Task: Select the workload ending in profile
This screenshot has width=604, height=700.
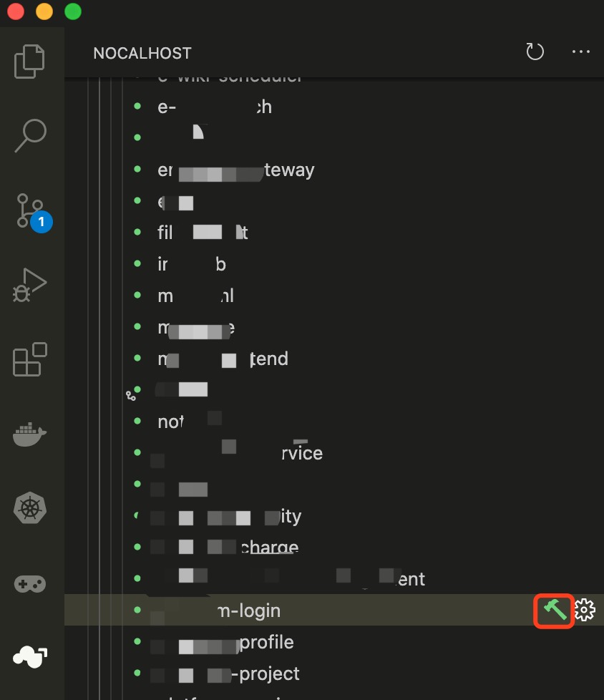Action: 266,642
